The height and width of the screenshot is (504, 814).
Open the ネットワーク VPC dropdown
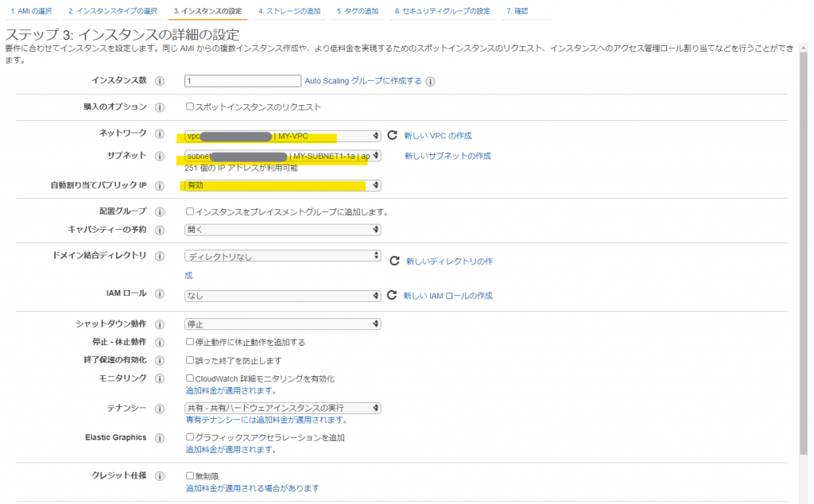(282, 136)
